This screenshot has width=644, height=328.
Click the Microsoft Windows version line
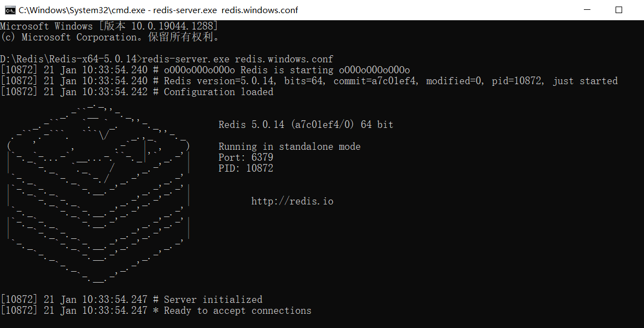109,26
